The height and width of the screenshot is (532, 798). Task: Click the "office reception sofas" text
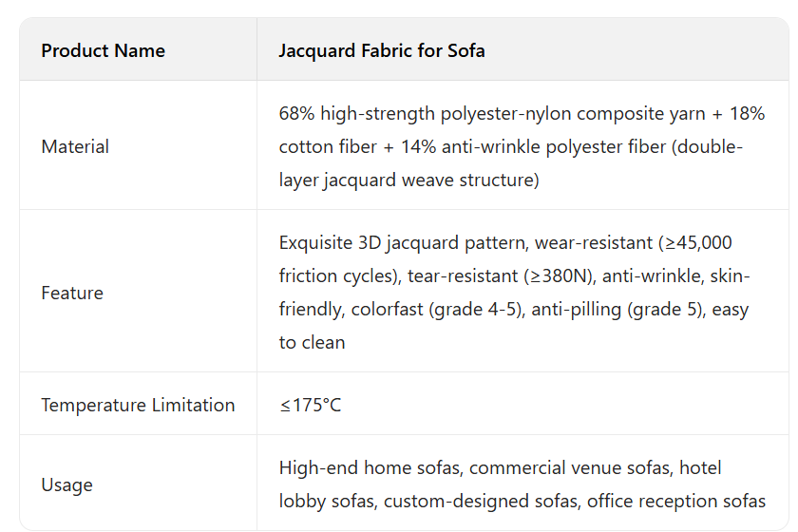point(676,501)
